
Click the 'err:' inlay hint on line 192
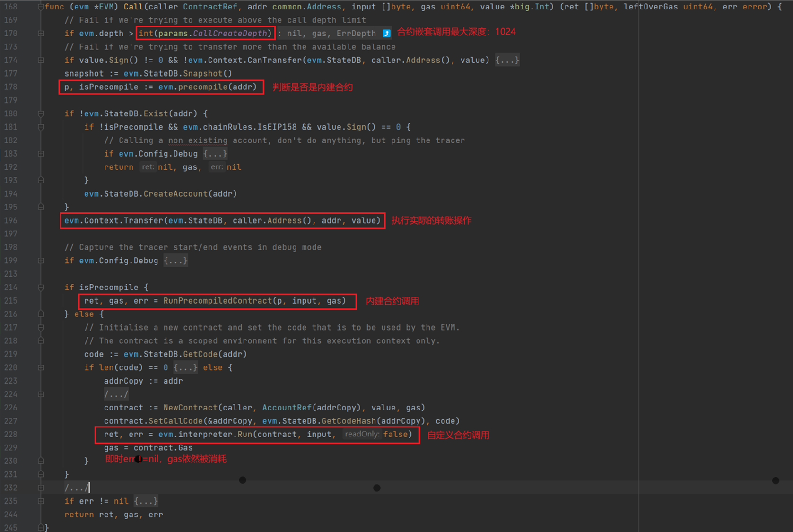point(217,167)
